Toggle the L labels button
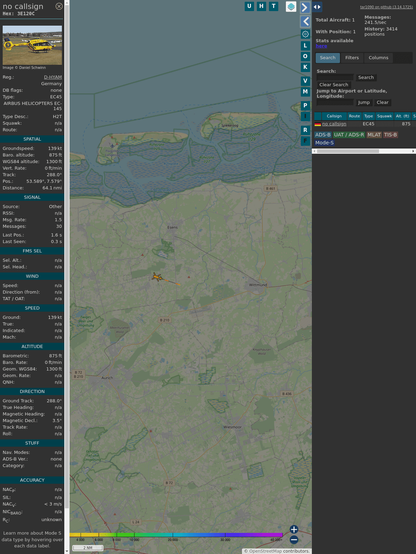This screenshot has width=416, height=554. click(x=305, y=46)
